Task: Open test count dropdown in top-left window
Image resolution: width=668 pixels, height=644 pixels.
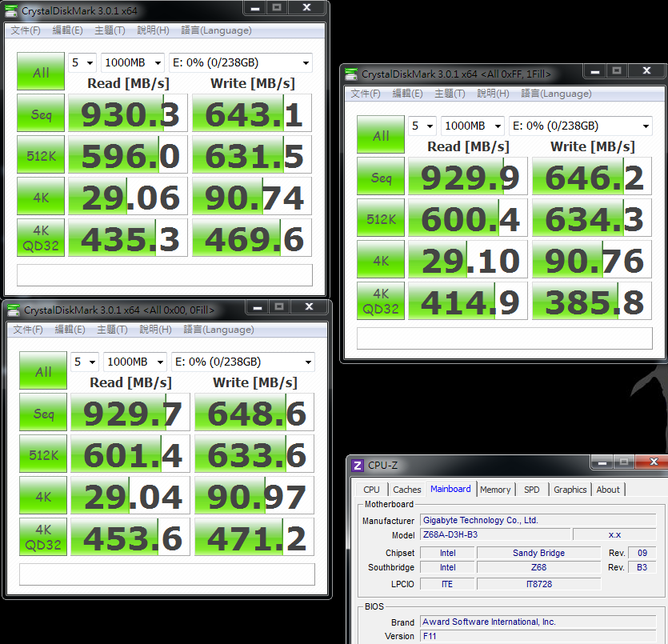Action: click(82, 63)
